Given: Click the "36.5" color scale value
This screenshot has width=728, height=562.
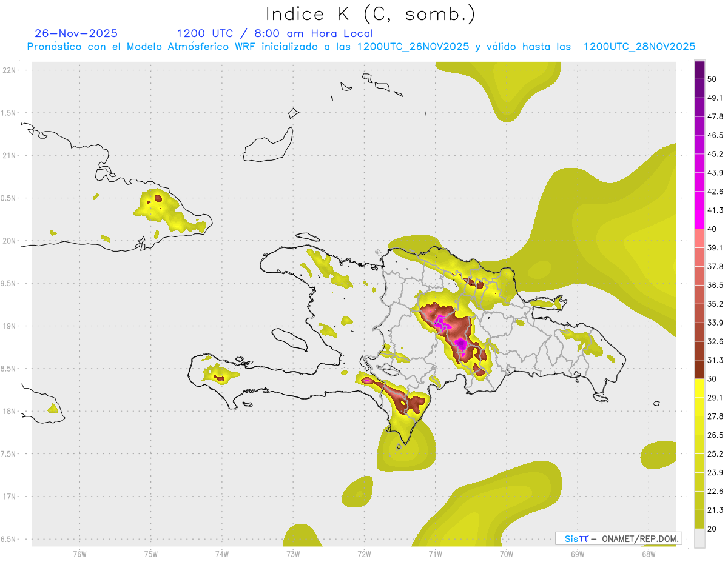Looking at the screenshot, I should [x=715, y=285].
